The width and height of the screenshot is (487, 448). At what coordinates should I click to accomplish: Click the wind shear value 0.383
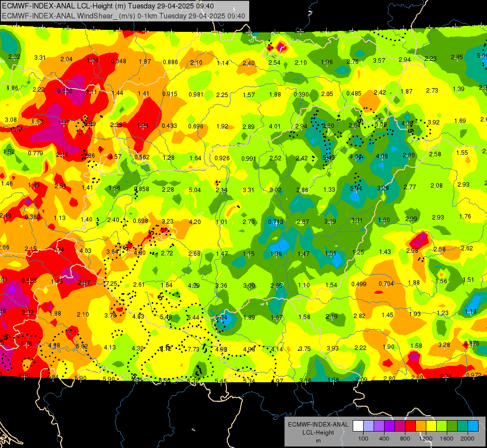tap(33, 217)
